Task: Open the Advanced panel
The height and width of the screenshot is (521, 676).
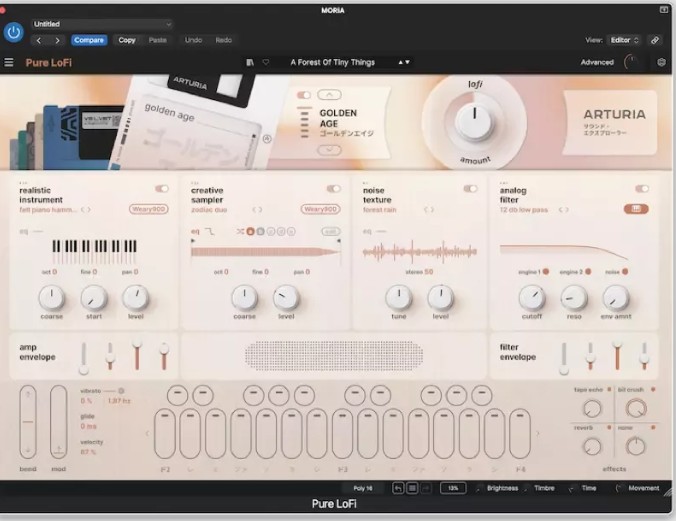Action: (597, 63)
